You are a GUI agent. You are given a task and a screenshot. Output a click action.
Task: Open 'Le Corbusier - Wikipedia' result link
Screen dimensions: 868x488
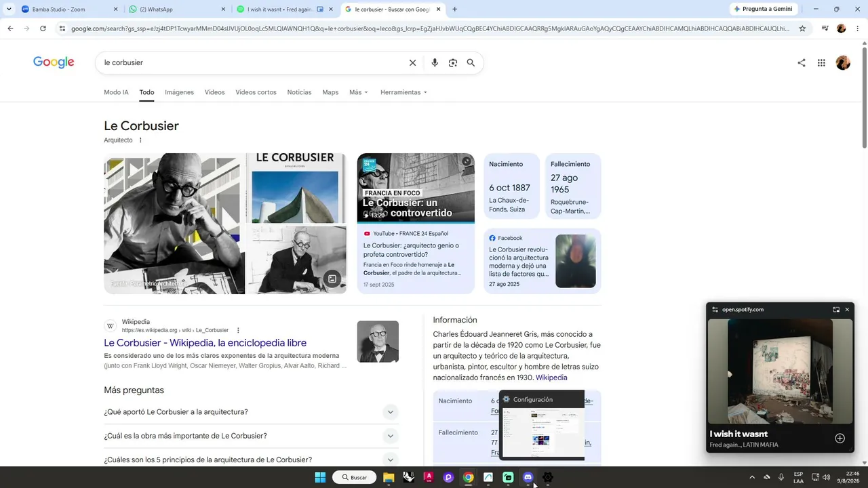point(205,343)
